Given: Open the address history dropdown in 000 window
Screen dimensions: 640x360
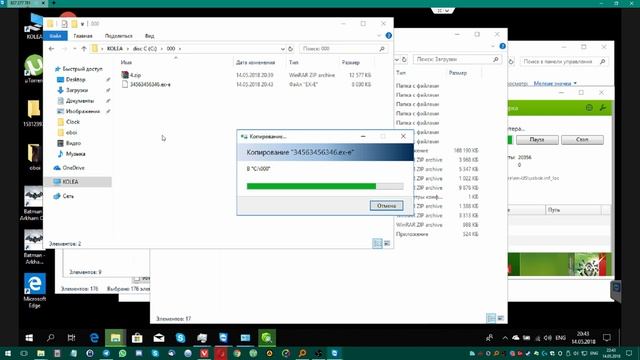Looking at the screenshot, I should (x=282, y=49).
